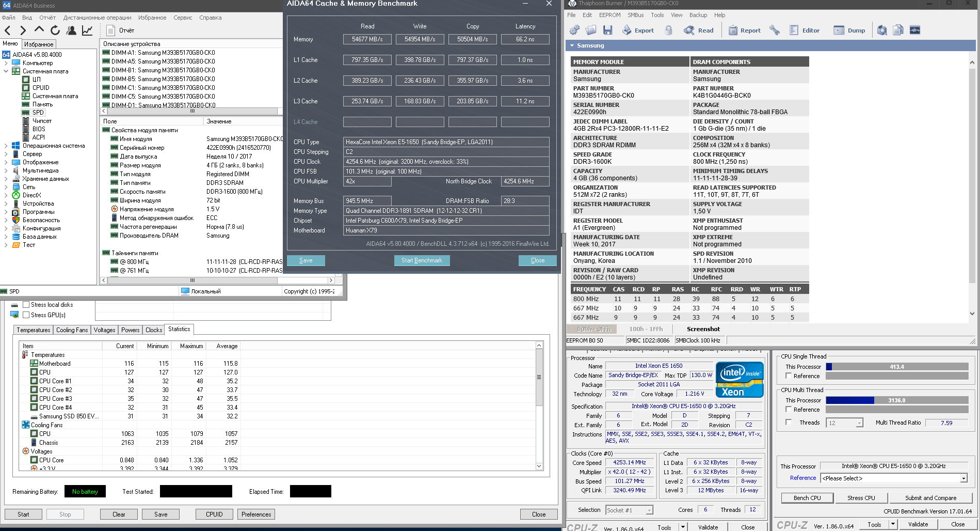Screen dimensions: 980x531
Task: Click the Screenshot tab in Thaiphoon Burner
Action: pos(703,329)
